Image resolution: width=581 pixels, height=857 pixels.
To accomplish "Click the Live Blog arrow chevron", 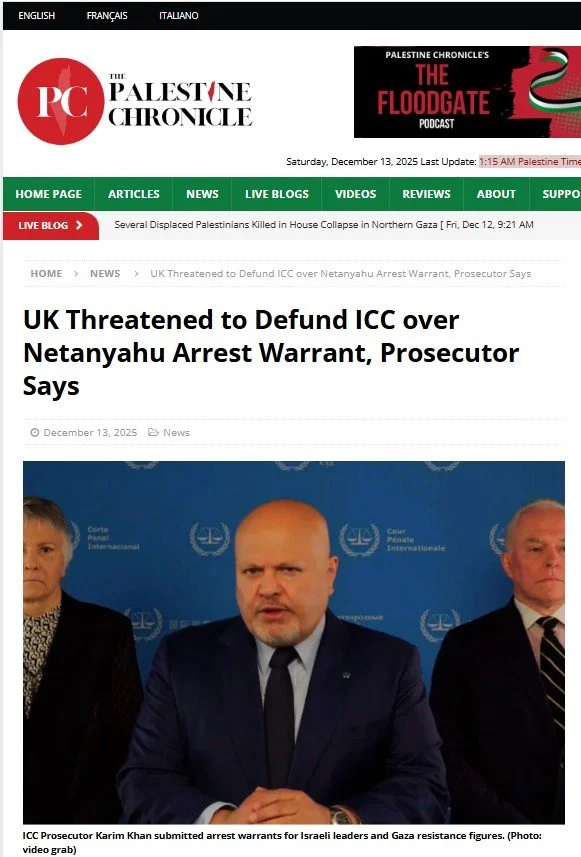I will click(x=79, y=225).
